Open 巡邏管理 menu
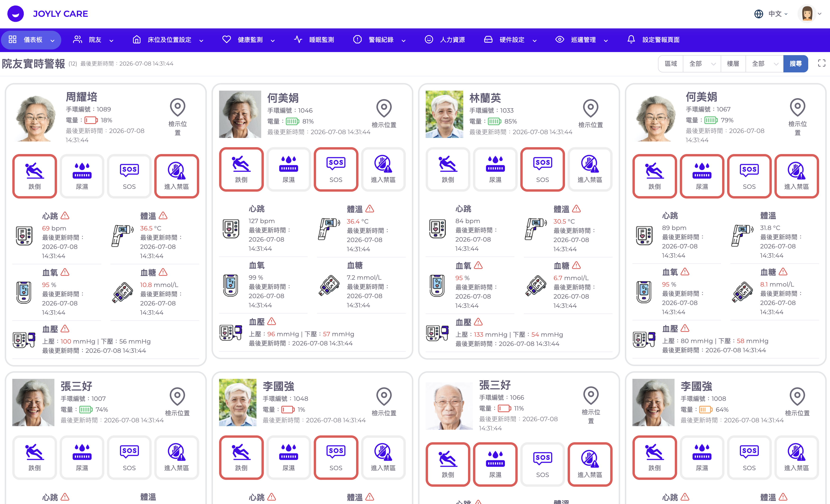The image size is (830, 504). click(x=582, y=40)
